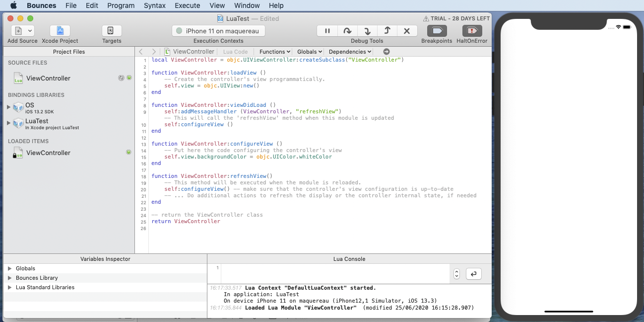Open the Add Source dropdown arrow
The image size is (644, 322).
pos(30,31)
